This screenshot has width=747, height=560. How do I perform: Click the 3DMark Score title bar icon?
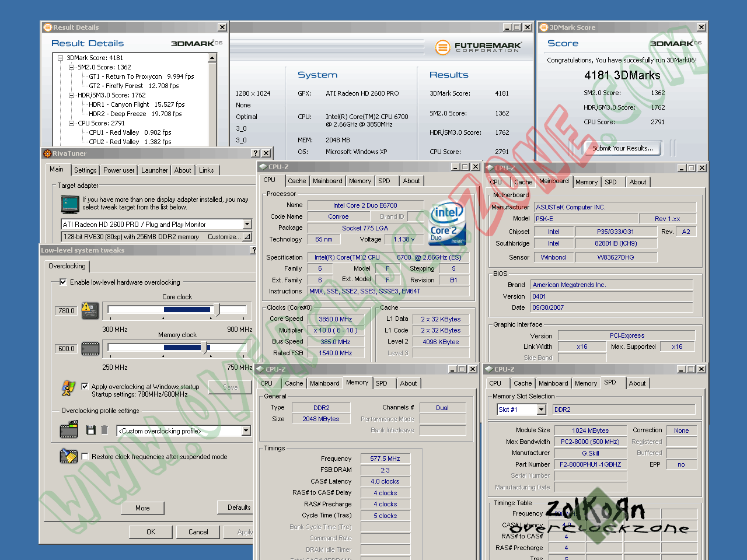pos(544,27)
